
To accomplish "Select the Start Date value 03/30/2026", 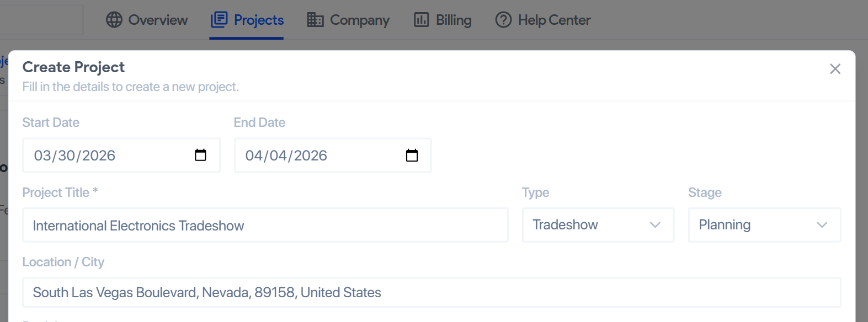I will (x=74, y=155).
